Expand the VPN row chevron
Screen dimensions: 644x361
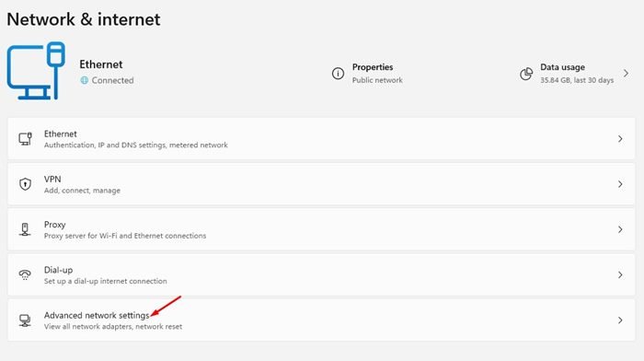click(x=620, y=184)
